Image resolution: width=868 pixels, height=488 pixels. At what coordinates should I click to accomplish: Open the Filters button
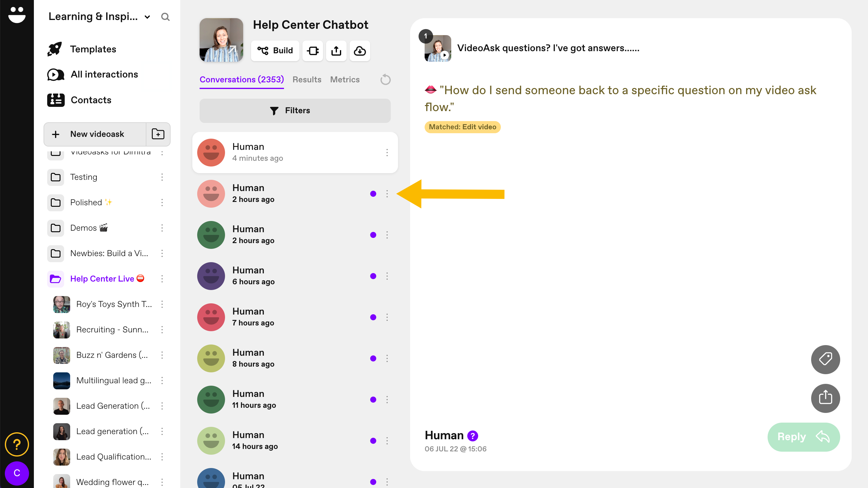pos(295,110)
